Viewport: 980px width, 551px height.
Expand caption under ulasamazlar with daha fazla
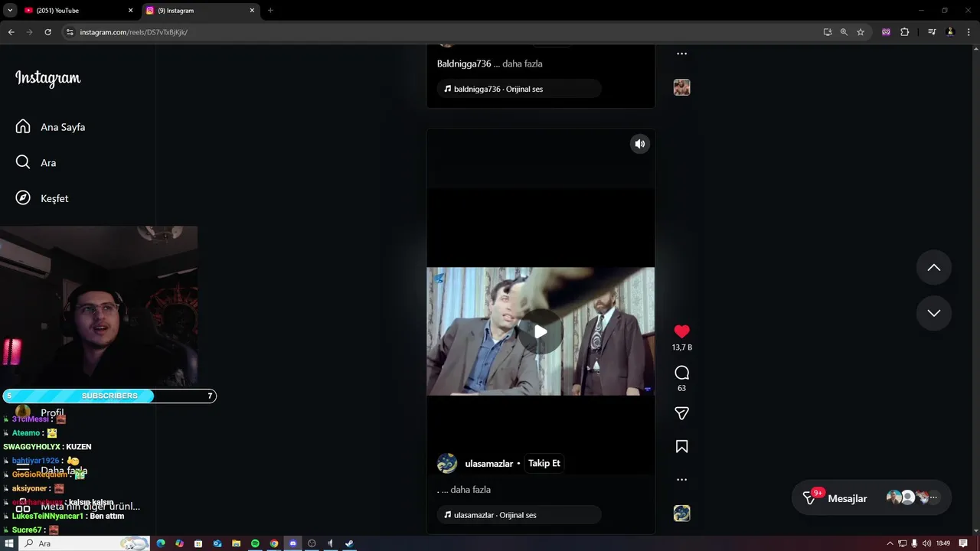(471, 490)
